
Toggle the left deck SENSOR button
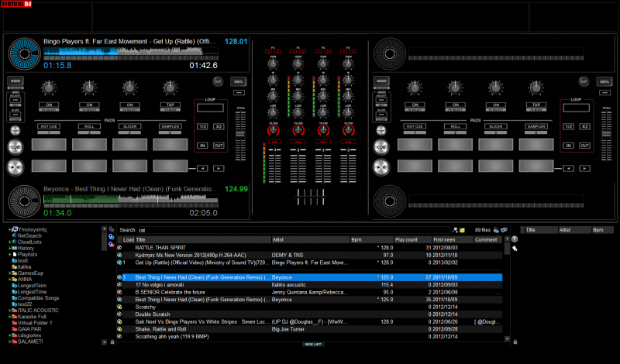15,81
